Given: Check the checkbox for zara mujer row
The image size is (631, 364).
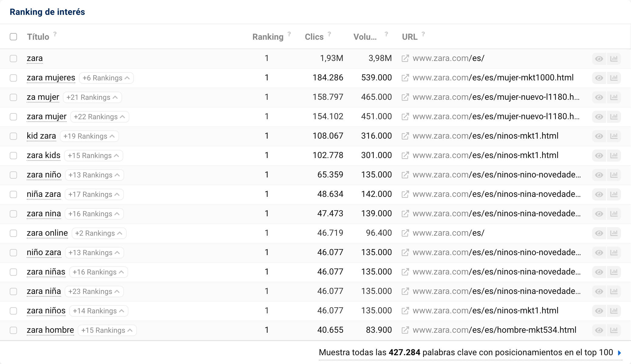Looking at the screenshot, I should click(x=13, y=117).
